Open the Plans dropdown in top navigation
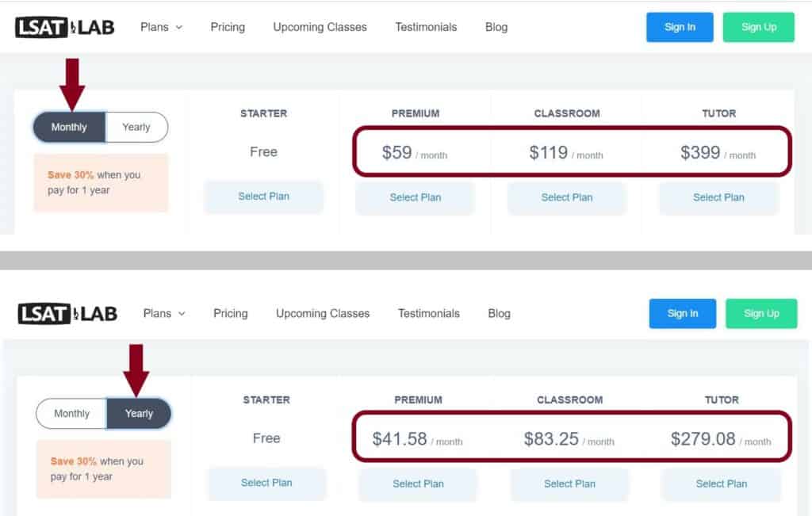The width and height of the screenshot is (812, 516). (x=155, y=26)
